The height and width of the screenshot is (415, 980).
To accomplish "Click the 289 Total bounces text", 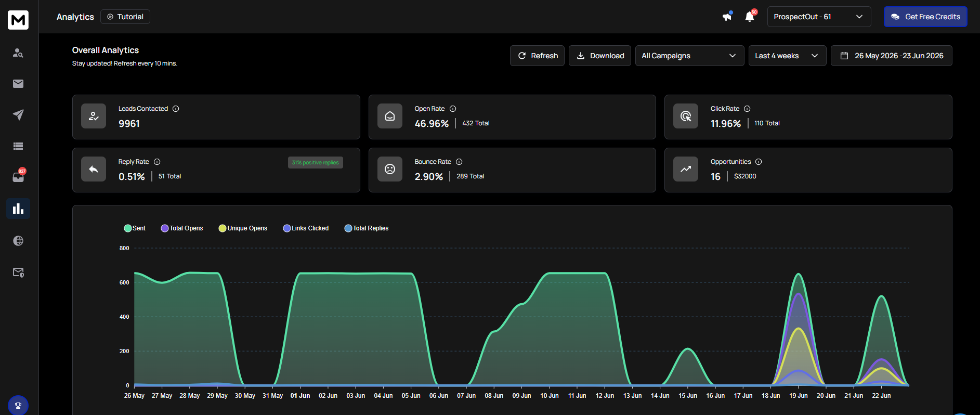I will (x=470, y=176).
